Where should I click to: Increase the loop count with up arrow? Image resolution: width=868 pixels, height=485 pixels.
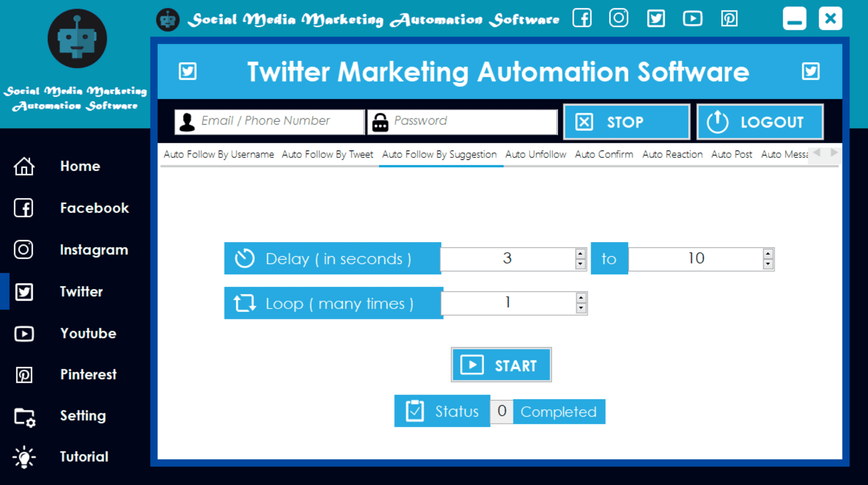[581, 298]
